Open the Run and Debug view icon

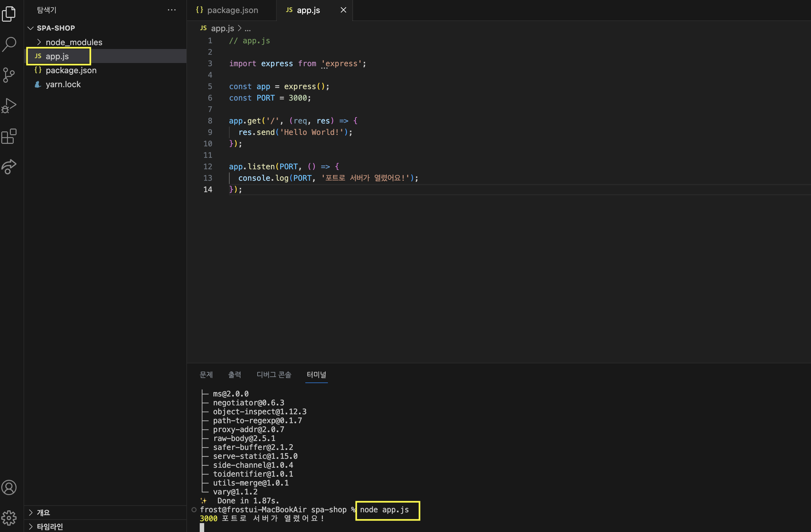[x=9, y=106]
